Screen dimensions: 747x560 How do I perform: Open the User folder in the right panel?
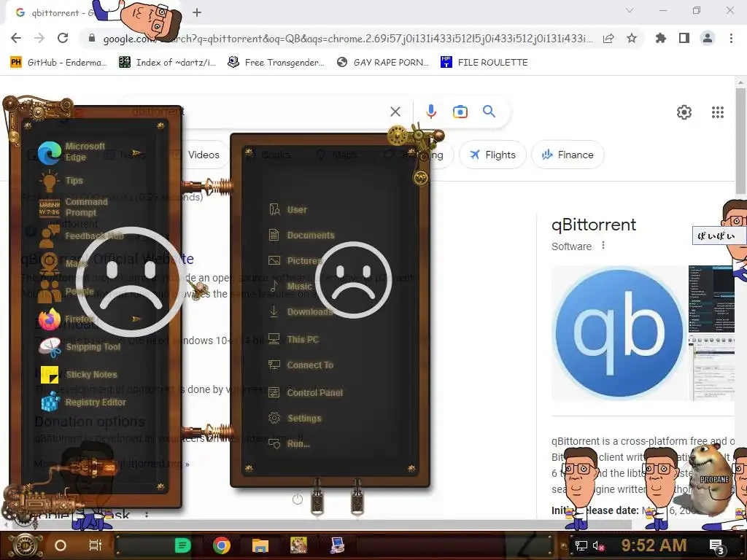287,209
